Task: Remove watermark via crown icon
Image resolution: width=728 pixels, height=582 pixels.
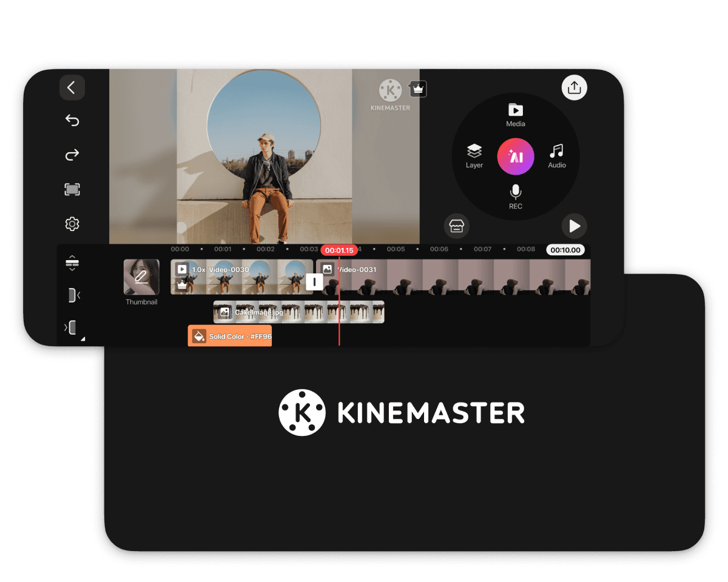Action: coord(418,89)
